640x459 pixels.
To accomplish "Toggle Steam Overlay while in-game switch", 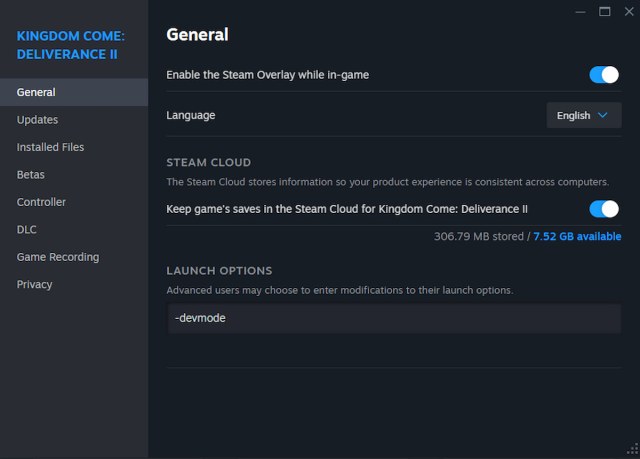I will 604,75.
